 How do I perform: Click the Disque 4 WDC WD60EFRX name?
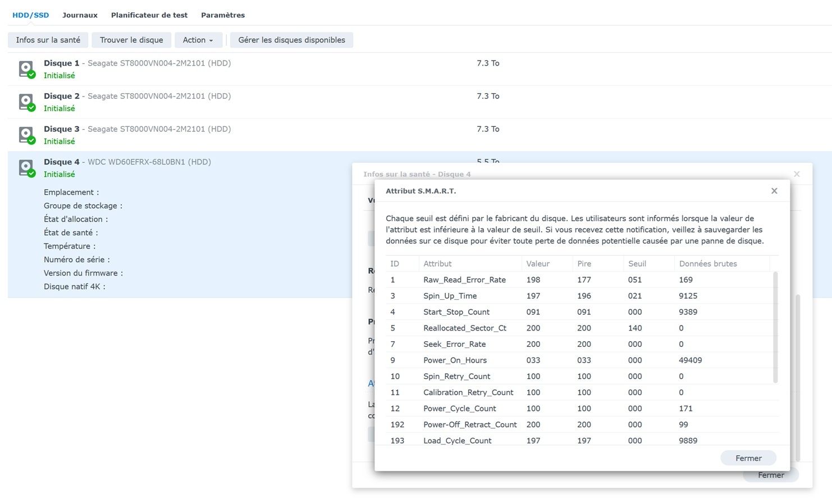127,162
